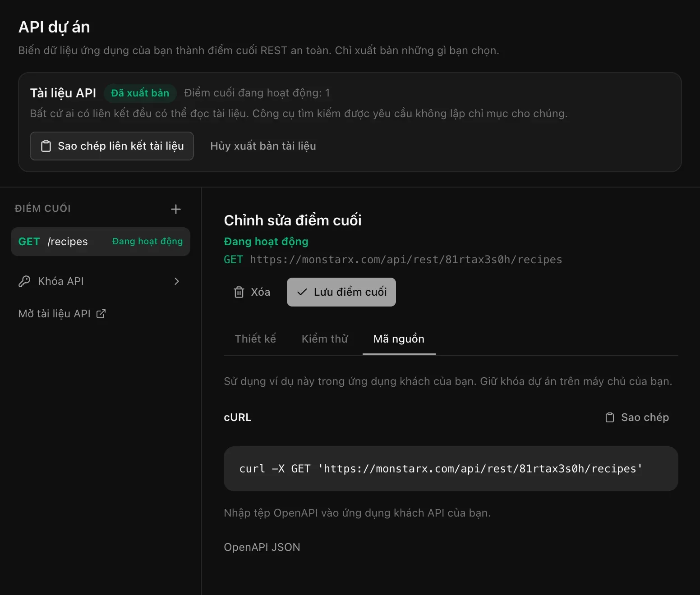
Task: Click the plus icon to add endpoint
Action: click(176, 209)
